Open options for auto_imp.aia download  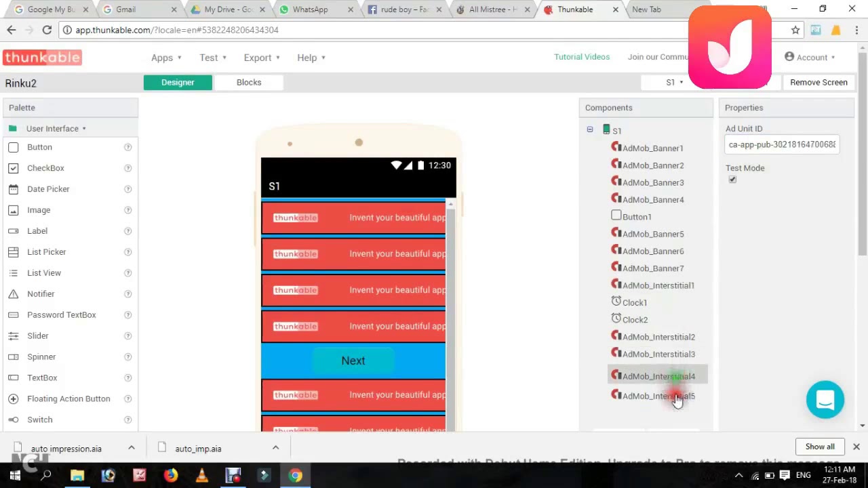click(x=275, y=448)
